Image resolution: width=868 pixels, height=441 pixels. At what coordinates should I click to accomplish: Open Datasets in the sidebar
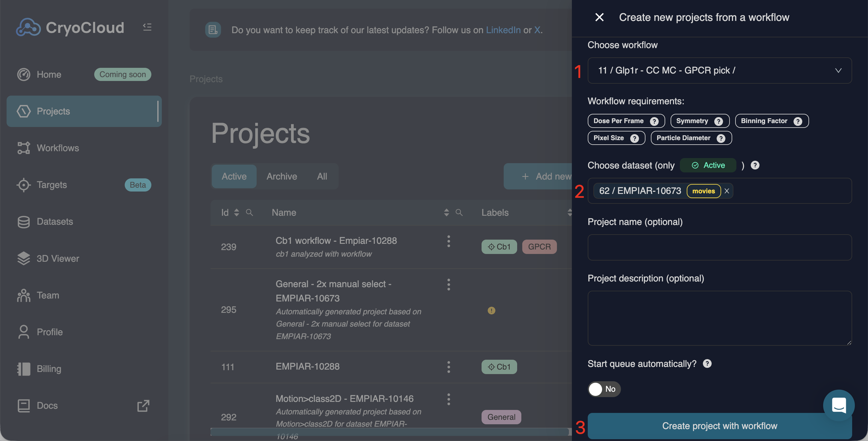point(55,221)
